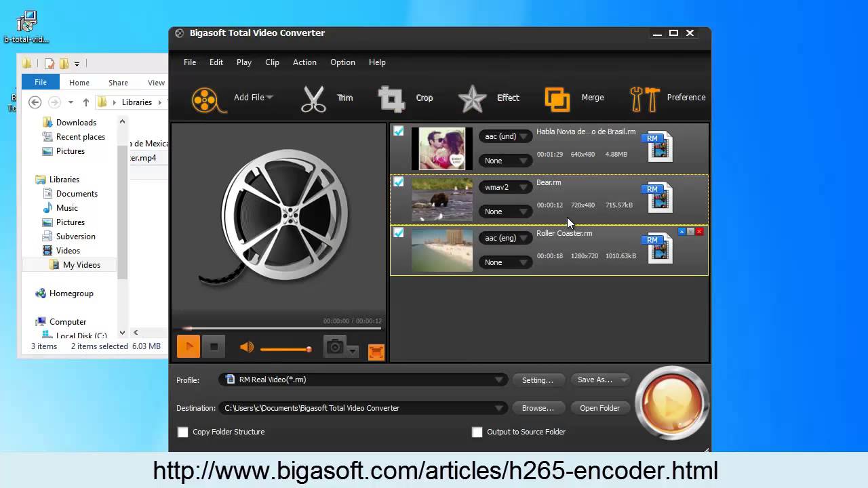Take a snapshot with the camera icon

pyautogui.click(x=334, y=348)
